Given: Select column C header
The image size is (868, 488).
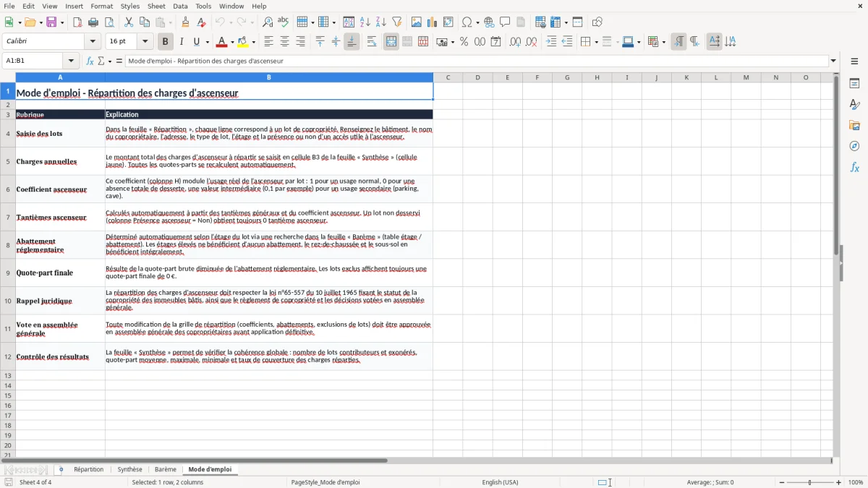Looking at the screenshot, I should [448, 77].
